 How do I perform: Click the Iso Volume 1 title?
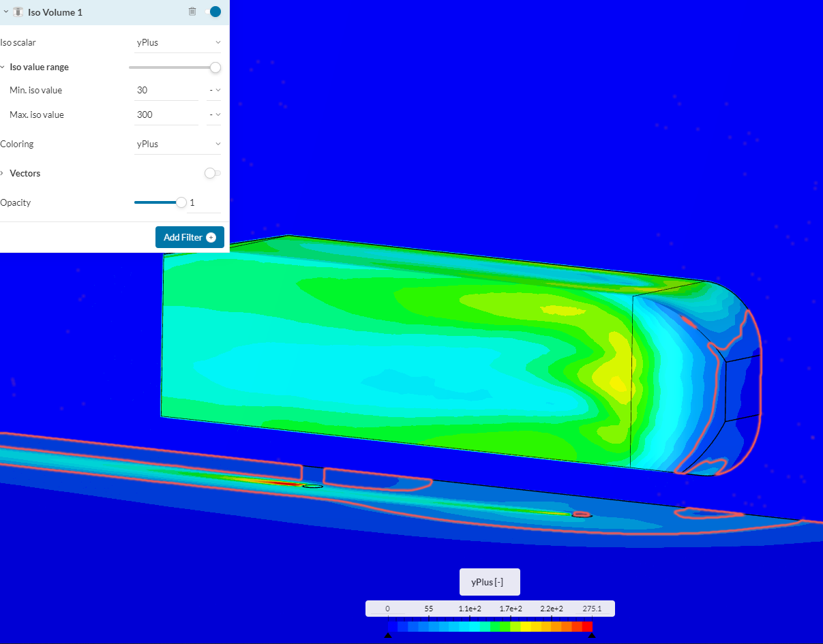55,12
